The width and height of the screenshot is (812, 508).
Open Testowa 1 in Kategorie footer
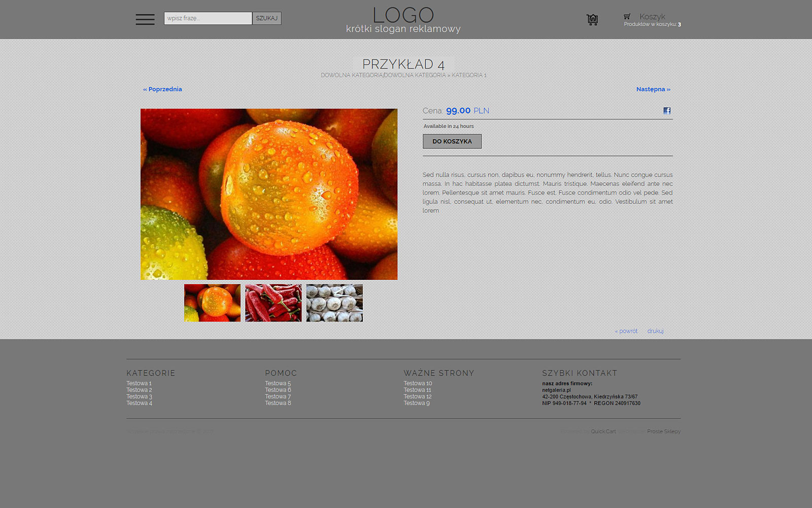tap(139, 384)
